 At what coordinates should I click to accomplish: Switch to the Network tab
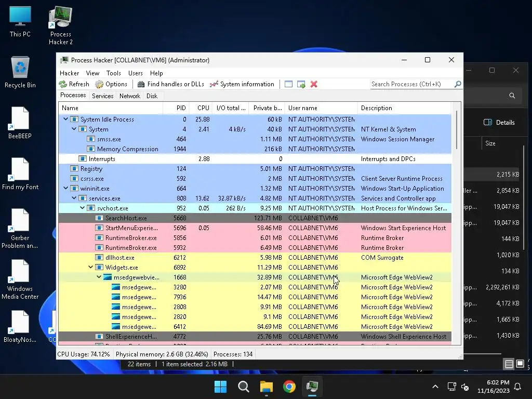129,96
